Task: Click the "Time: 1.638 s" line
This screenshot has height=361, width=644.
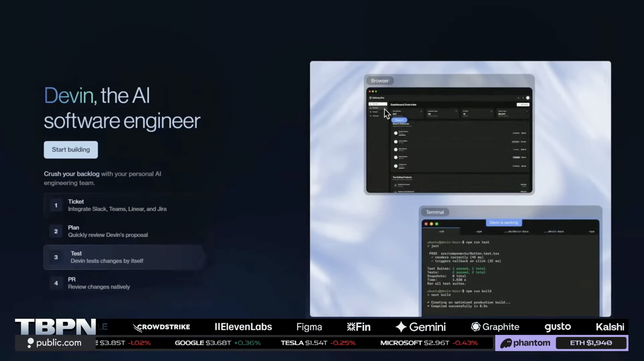Action: point(446,280)
